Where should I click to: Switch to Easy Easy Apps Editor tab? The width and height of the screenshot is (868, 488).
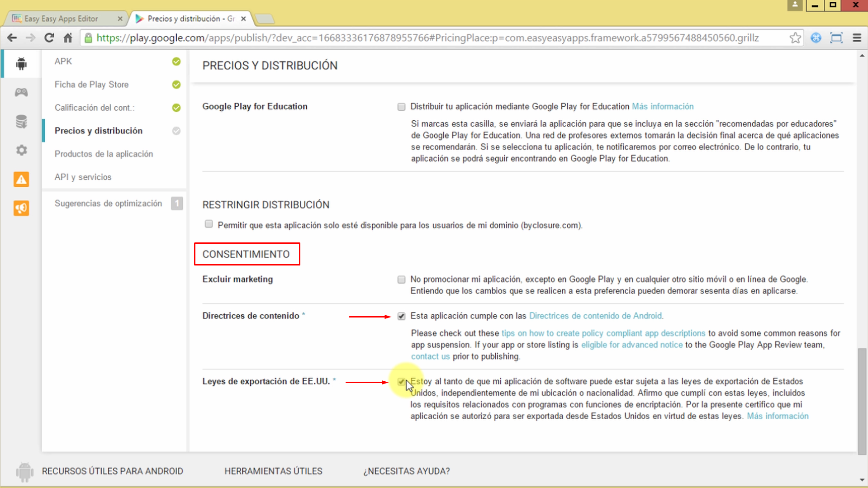pos(61,19)
